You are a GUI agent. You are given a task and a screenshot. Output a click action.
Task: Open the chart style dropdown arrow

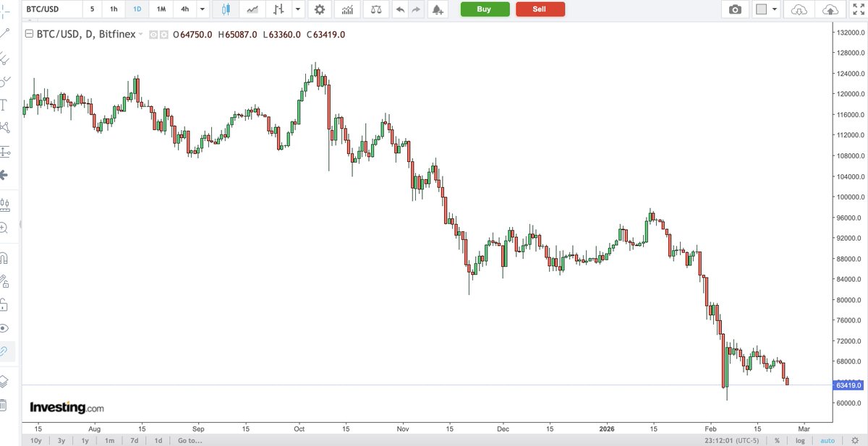point(297,9)
